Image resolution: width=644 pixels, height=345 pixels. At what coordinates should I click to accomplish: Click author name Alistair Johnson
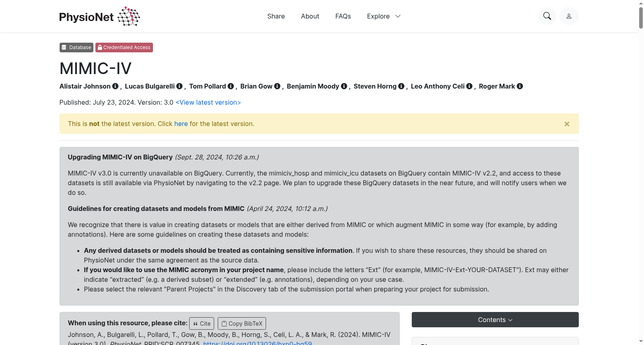tap(85, 86)
